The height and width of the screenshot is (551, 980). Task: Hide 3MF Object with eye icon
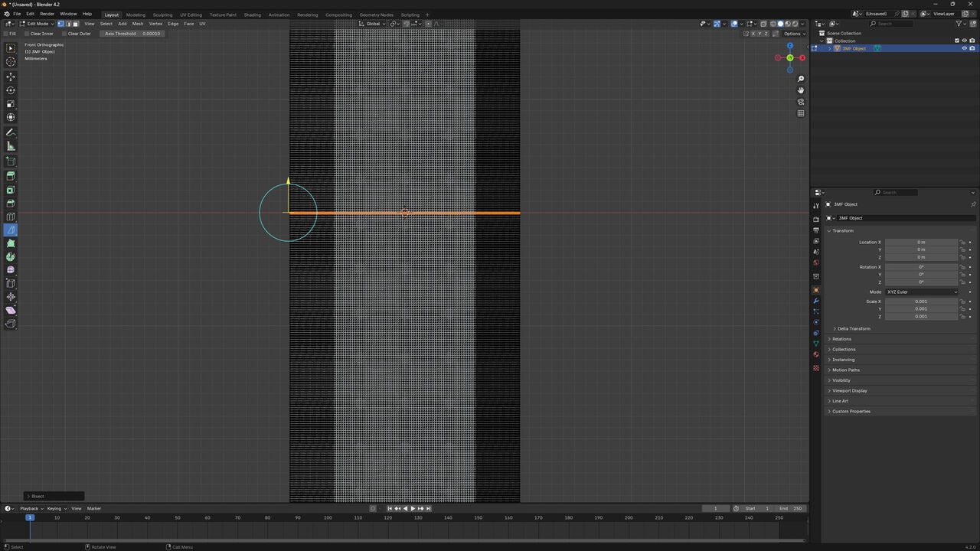point(964,48)
